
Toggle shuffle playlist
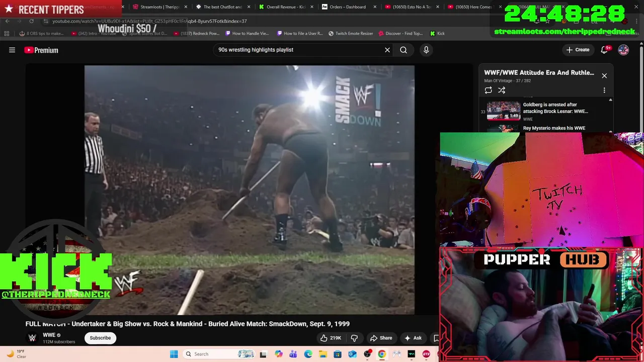[502, 90]
